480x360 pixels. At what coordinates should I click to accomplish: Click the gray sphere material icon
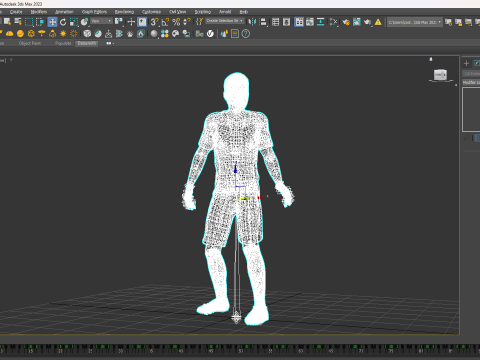pyautogui.click(x=154, y=34)
